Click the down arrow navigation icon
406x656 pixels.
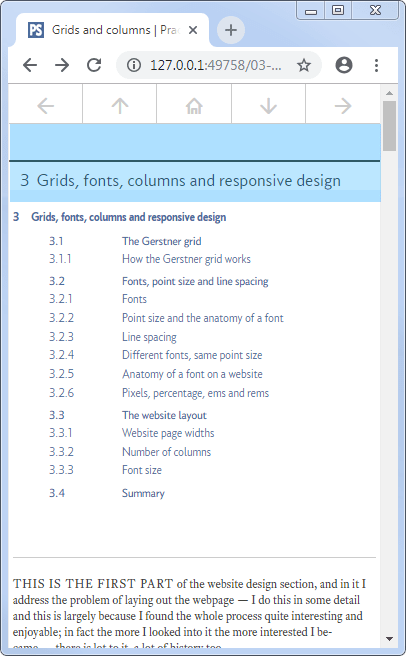tap(268, 106)
